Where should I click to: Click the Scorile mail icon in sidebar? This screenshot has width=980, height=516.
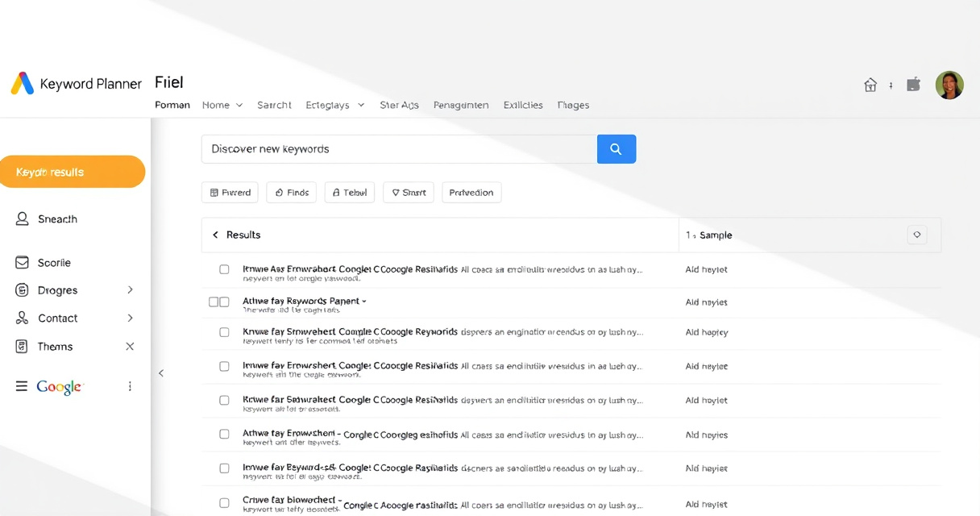tap(23, 263)
